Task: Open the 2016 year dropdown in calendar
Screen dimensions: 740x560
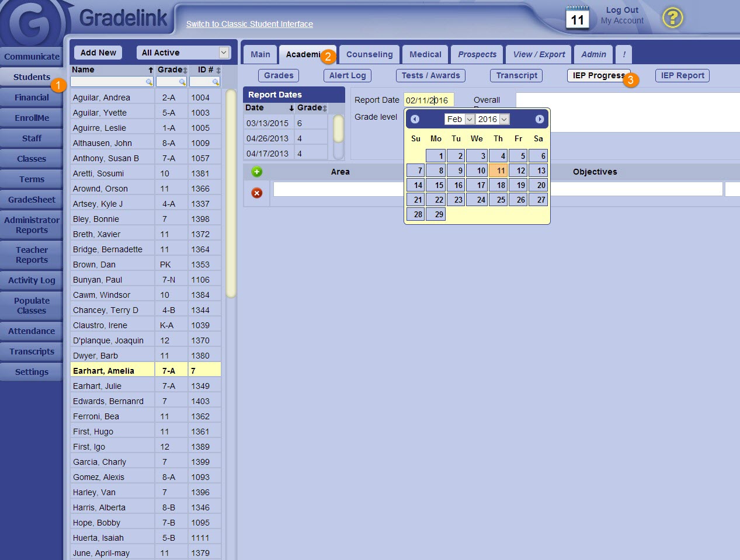Action: pos(504,119)
